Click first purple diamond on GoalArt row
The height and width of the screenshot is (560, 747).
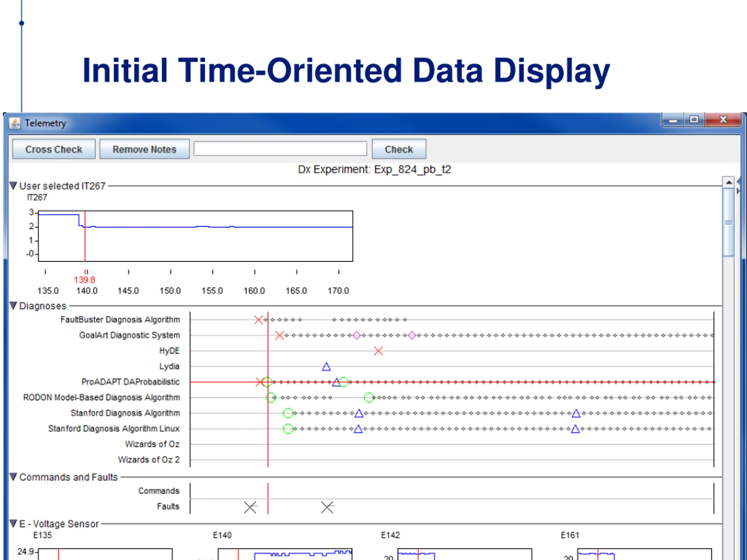(x=357, y=335)
